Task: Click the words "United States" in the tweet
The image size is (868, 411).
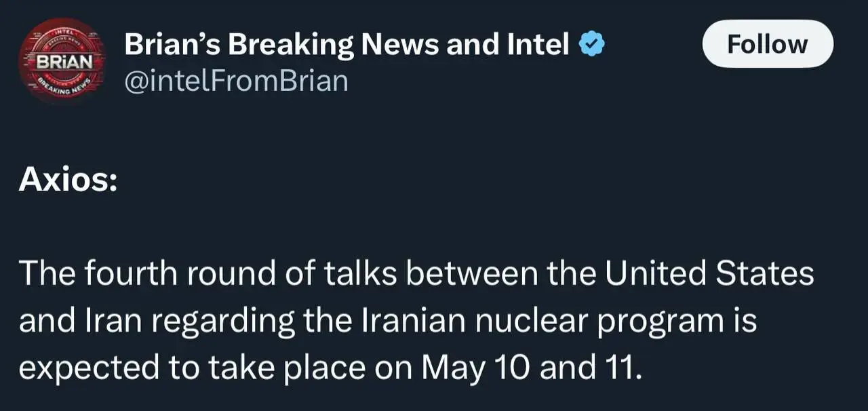Action: coord(709,274)
